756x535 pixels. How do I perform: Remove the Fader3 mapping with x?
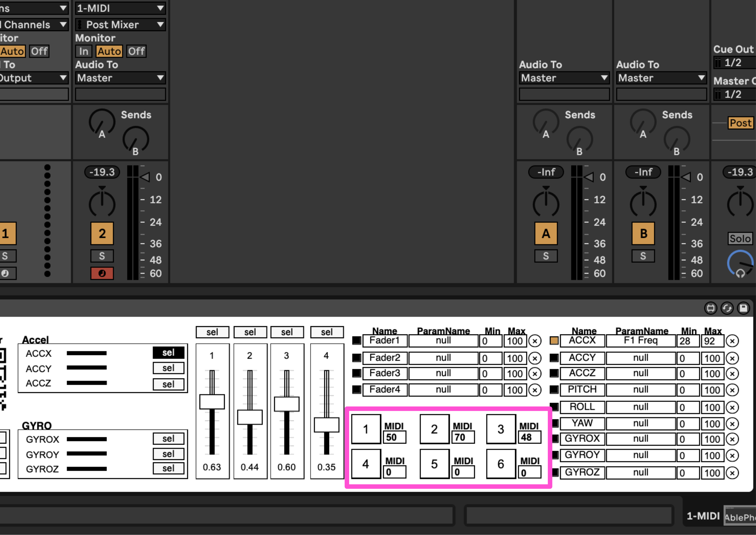pyautogui.click(x=535, y=373)
